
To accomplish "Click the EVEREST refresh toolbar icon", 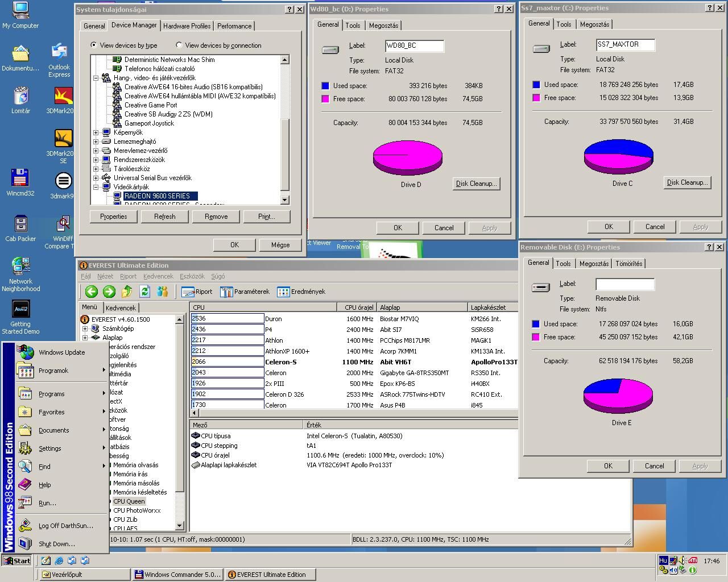I will (x=144, y=292).
